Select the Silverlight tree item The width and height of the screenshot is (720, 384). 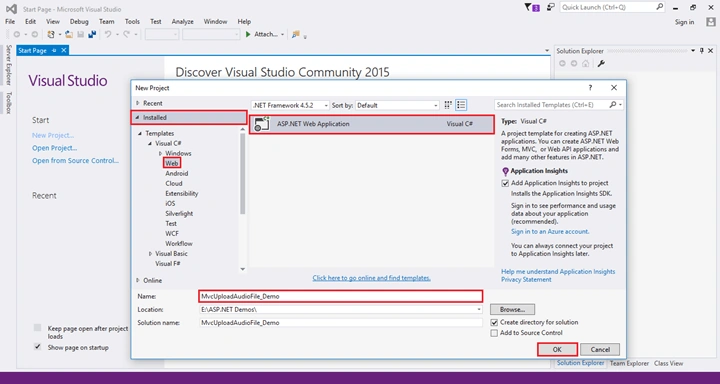179,214
